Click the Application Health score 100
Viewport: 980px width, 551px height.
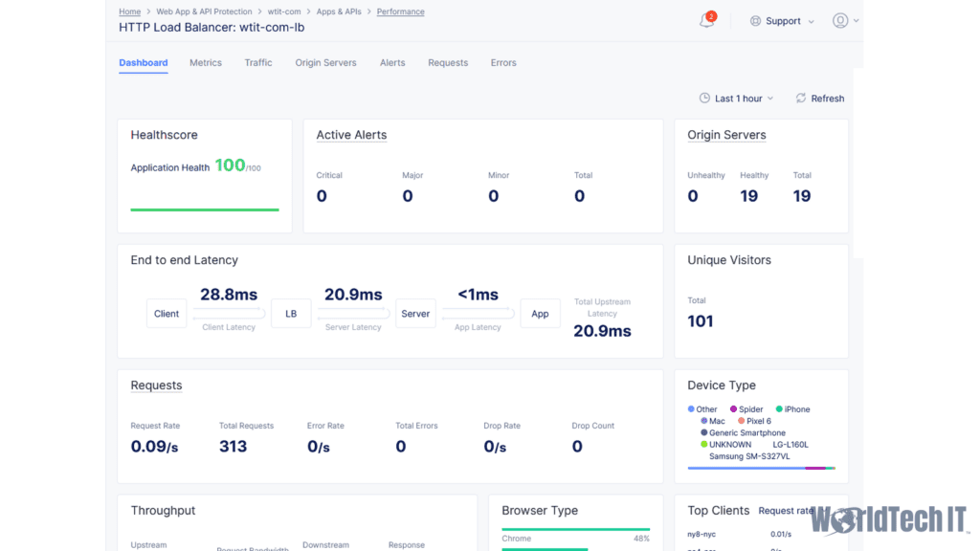point(230,165)
